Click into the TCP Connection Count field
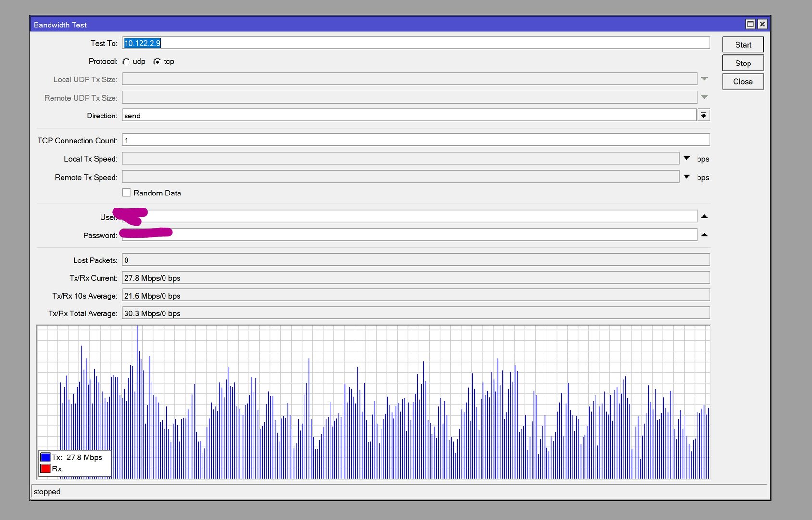The image size is (812, 520). (415, 141)
